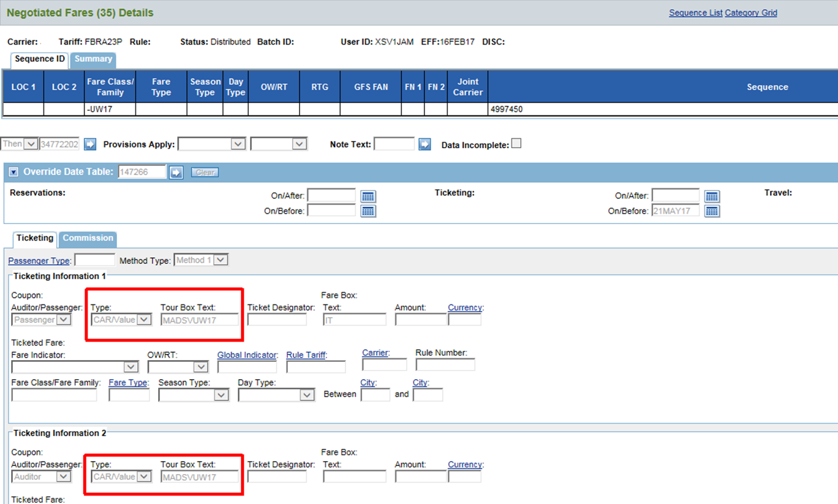838x504 pixels.
Task: Switch to the Commission tab
Action: coord(88,238)
